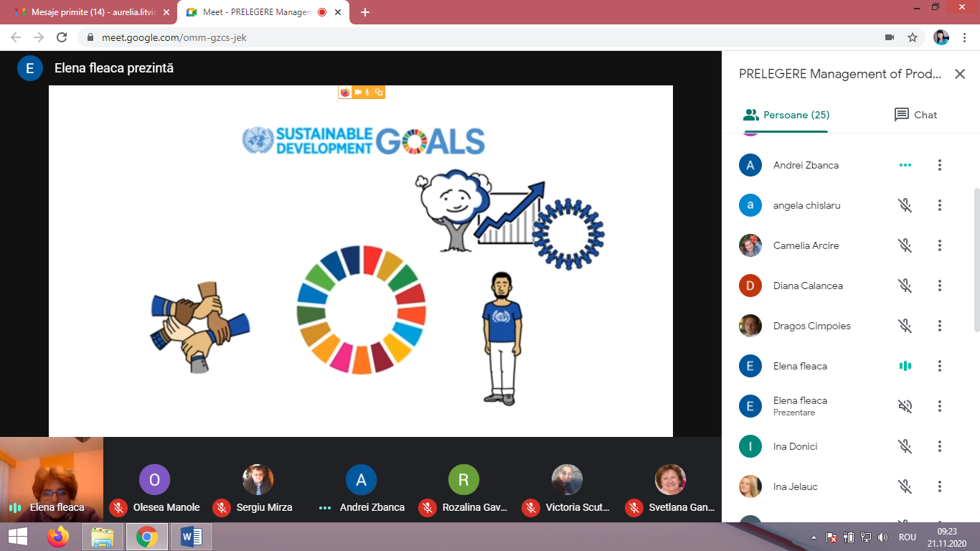Click muted microphone icon for Ina Donici
980x551 pixels.
click(x=905, y=446)
